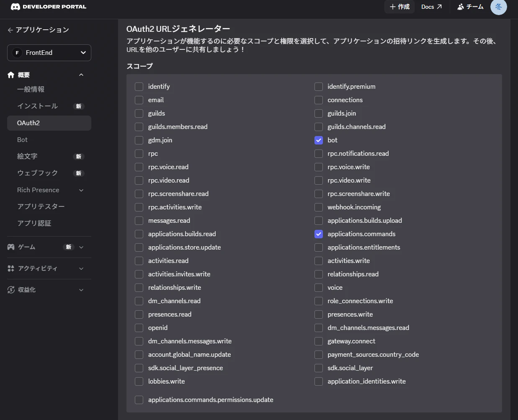
Task: Enable dm_channels.read scope
Action: [139, 301]
